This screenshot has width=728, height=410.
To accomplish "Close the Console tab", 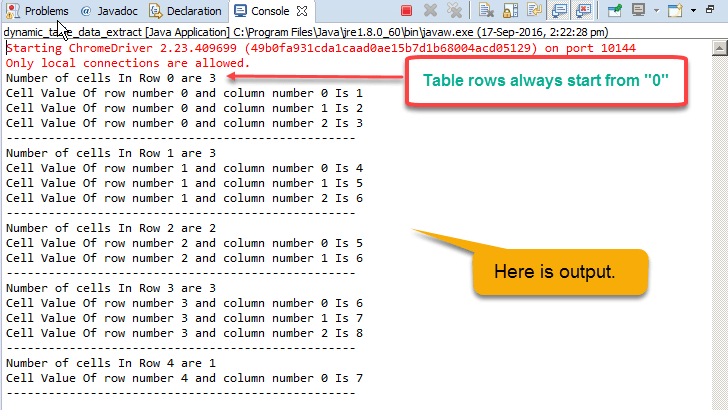I will pos(303,11).
